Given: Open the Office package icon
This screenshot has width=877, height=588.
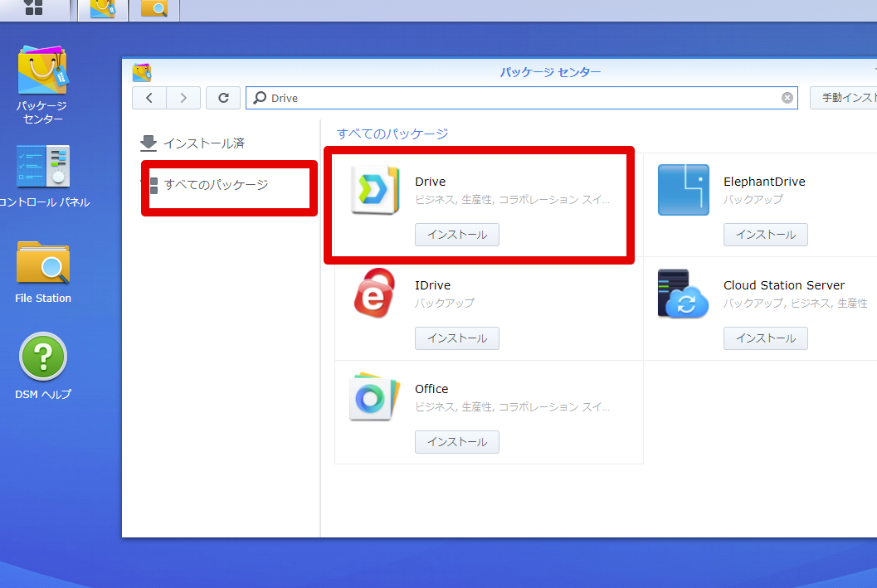Looking at the screenshot, I should 375,397.
